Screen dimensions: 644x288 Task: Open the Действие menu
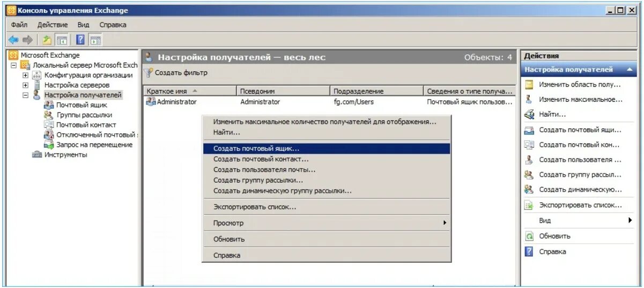pos(53,25)
